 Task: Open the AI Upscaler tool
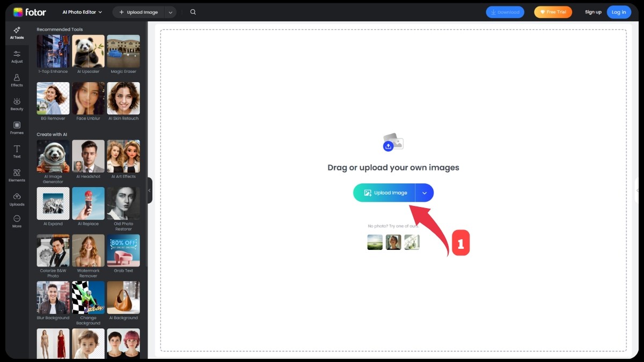pyautogui.click(x=89, y=54)
